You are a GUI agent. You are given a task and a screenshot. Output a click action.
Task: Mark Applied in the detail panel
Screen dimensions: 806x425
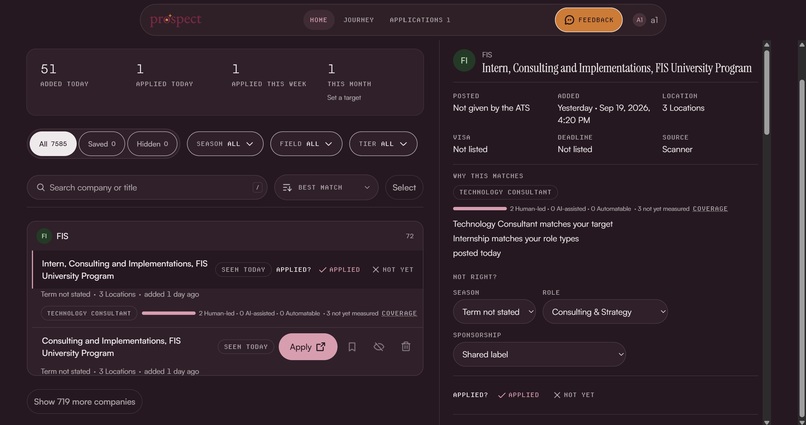[x=519, y=395]
